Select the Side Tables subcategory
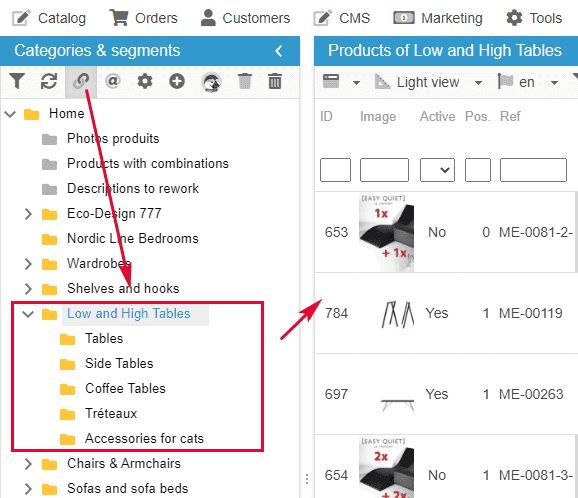This screenshot has height=498, width=578. pos(119,363)
